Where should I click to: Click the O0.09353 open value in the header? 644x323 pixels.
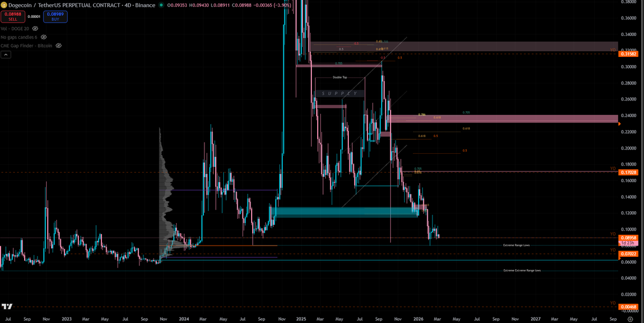[177, 5]
